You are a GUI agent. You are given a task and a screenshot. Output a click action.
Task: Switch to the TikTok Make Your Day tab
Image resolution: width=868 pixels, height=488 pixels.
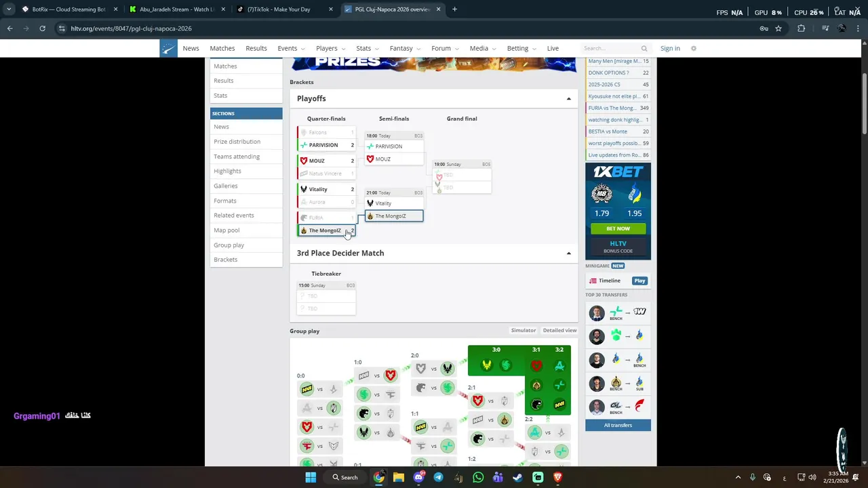coord(283,9)
